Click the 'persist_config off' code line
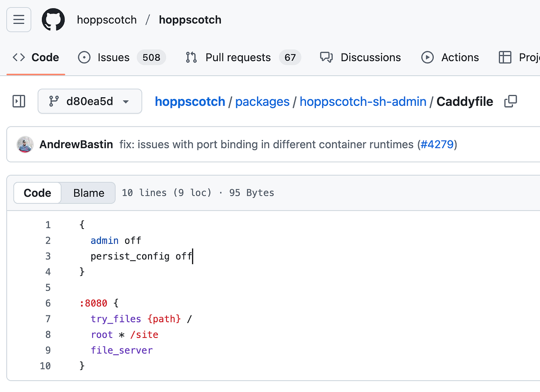 coord(141,256)
